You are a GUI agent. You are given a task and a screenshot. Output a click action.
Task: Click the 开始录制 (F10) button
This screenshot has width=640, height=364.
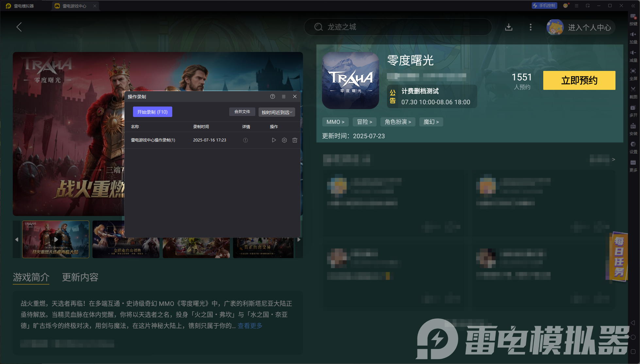(x=152, y=112)
